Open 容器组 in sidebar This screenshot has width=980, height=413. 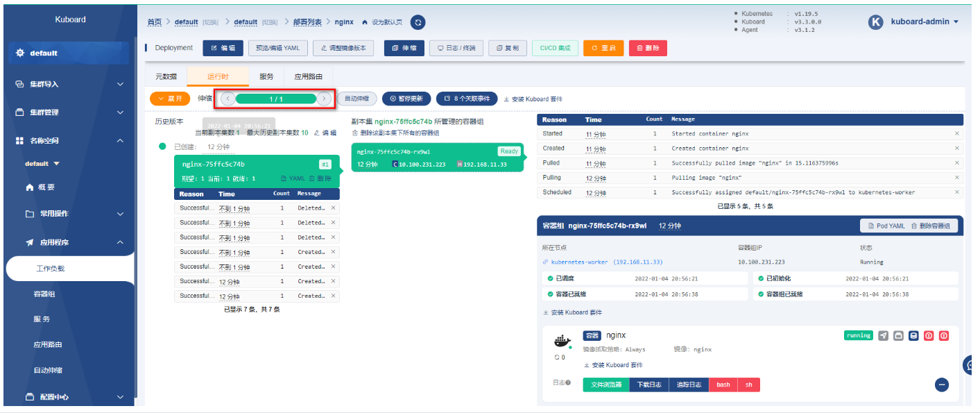(x=44, y=294)
